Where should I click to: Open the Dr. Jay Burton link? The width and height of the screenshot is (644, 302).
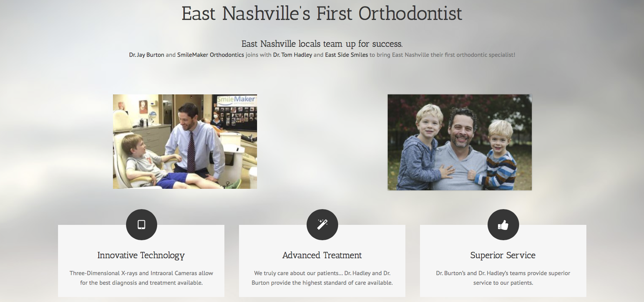click(146, 55)
